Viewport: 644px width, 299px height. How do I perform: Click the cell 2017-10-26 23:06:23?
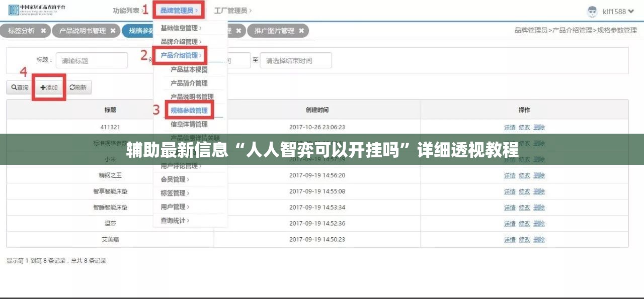317,127
